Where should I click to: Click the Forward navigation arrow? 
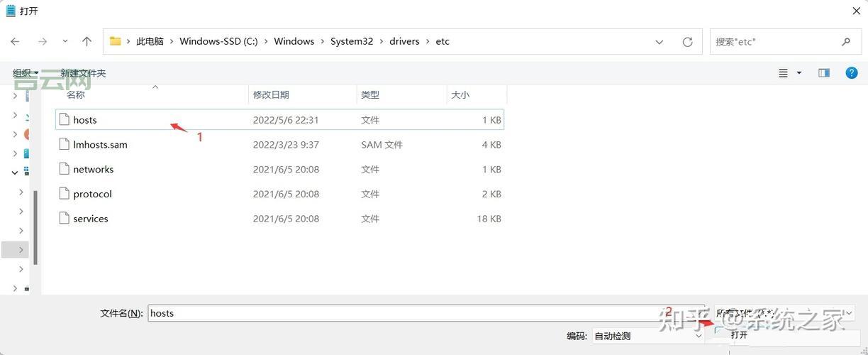click(x=42, y=42)
